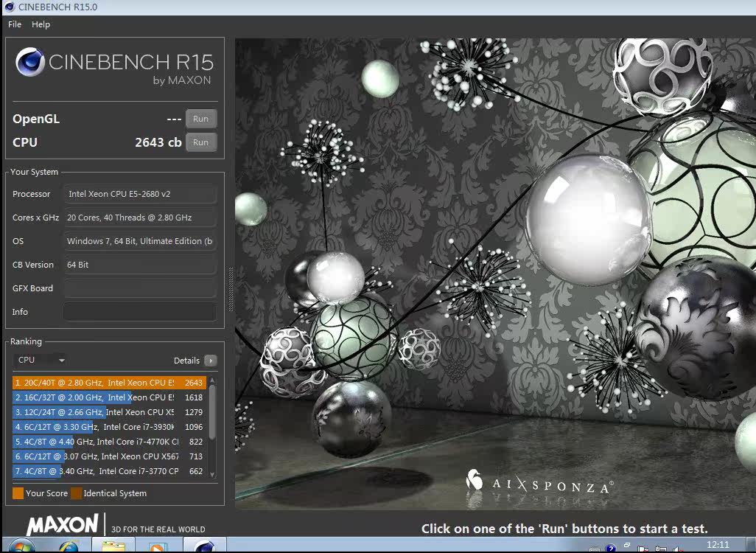This screenshot has height=553, width=756.
Task: Click the brown Identical System legend swatch
Action: [76, 493]
